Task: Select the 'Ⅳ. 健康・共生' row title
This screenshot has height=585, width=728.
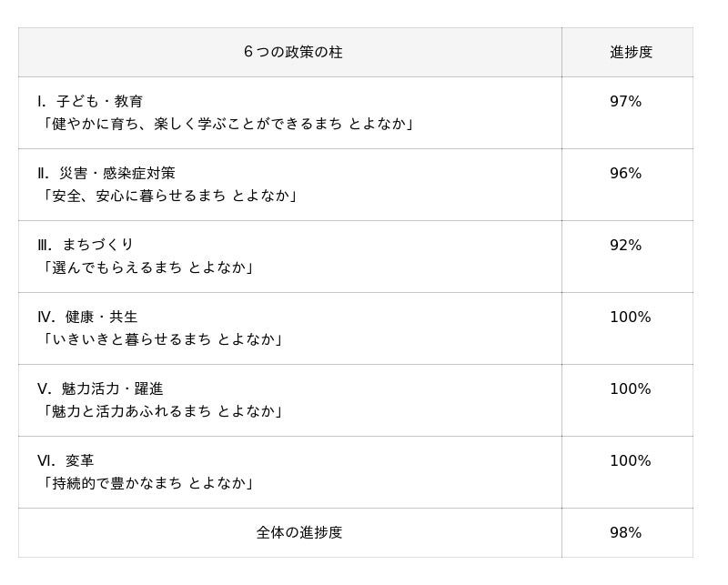Action: (x=87, y=317)
